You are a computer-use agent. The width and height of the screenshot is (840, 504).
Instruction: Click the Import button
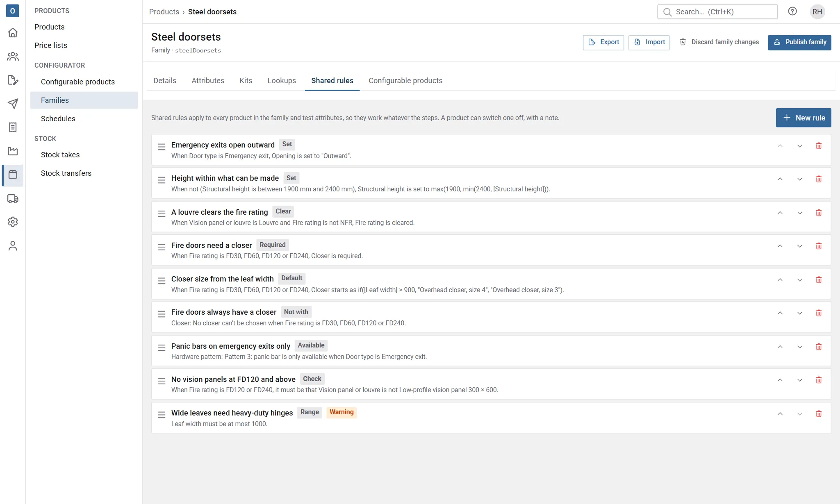click(x=649, y=42)
